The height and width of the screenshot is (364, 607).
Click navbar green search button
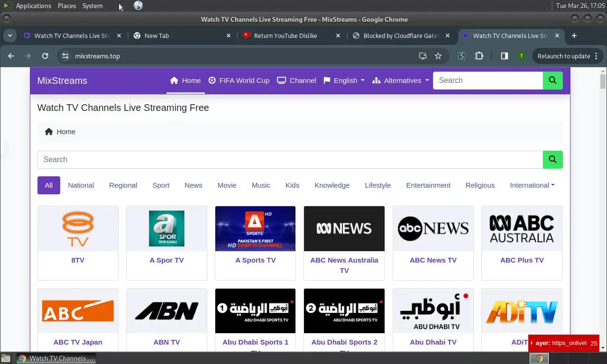[553, 81]
